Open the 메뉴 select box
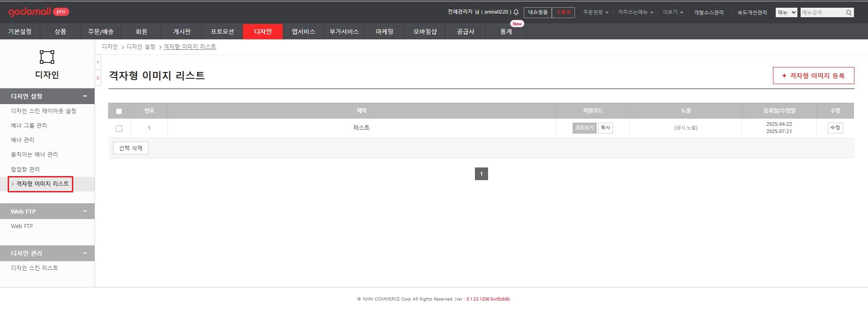This screenshot has width=868, height=320. click(x=786, y=13)
